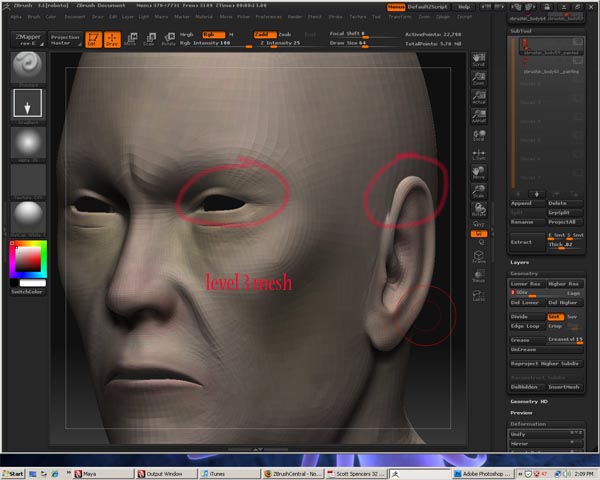
Task: Expand the Layers sub-palette
Action: [x=519, y=262]
